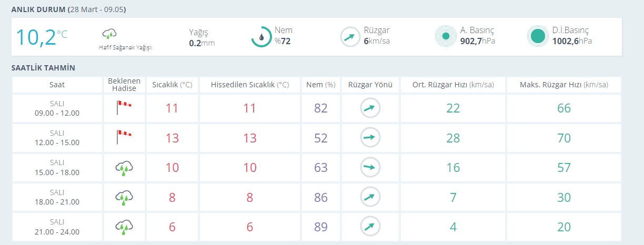Select the Sıcaklık (°C) column header
The width and height of the screenshot is (644, 245).
(x=173, y=85)
